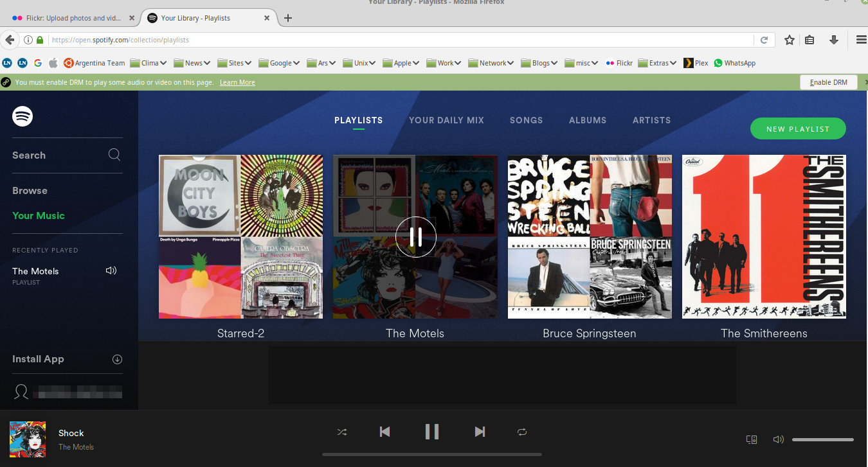Click the New Playlist button
The image size is (868, 467).
(798, 128)
